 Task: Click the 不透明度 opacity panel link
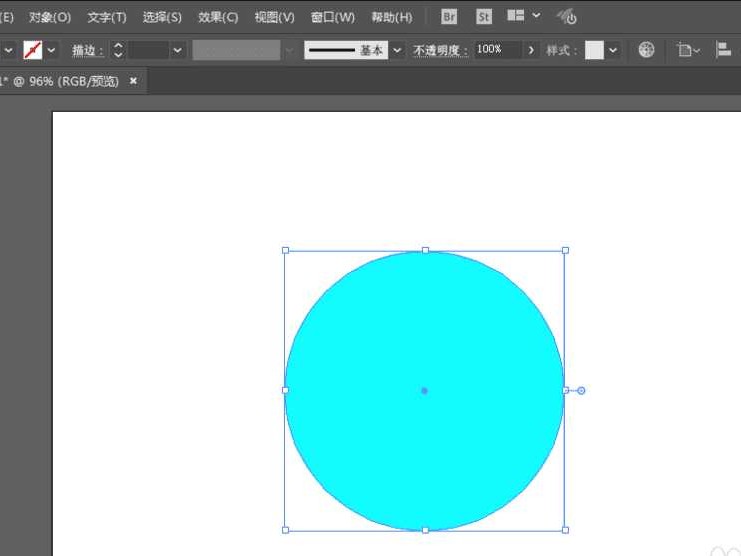(440, 50)
